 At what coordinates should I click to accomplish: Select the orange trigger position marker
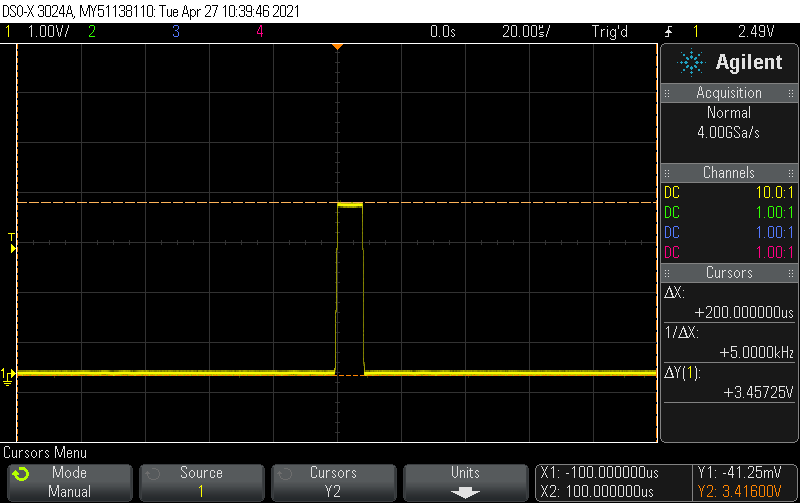pos(337,47)
